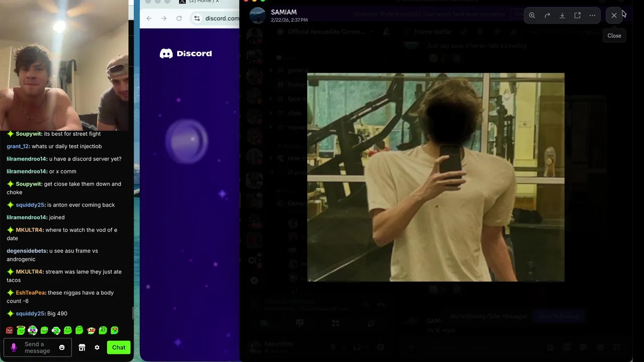Select the red angry face emote

click(9, 330)
